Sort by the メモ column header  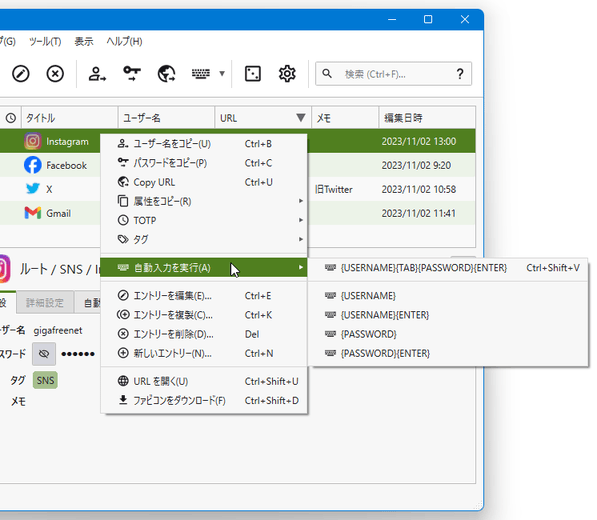click(x=345, y=118)
